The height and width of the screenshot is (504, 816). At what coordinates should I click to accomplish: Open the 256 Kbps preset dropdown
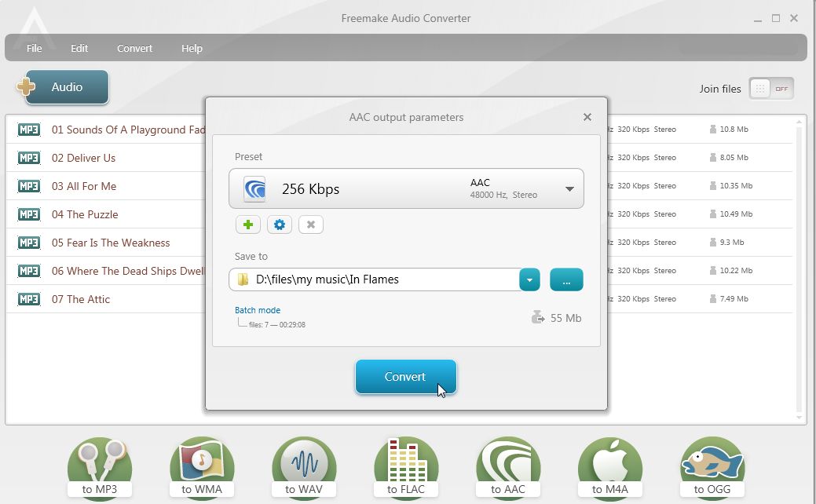(406, 188)
